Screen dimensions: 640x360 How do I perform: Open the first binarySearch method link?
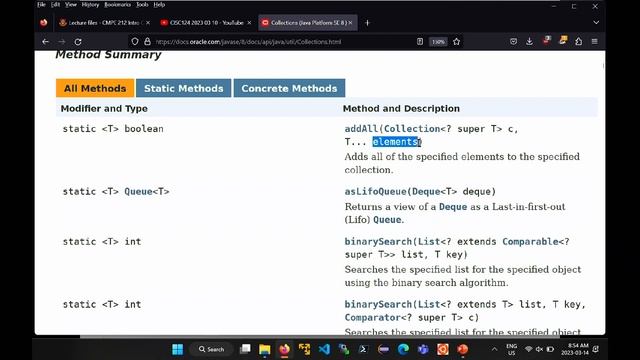378,242
